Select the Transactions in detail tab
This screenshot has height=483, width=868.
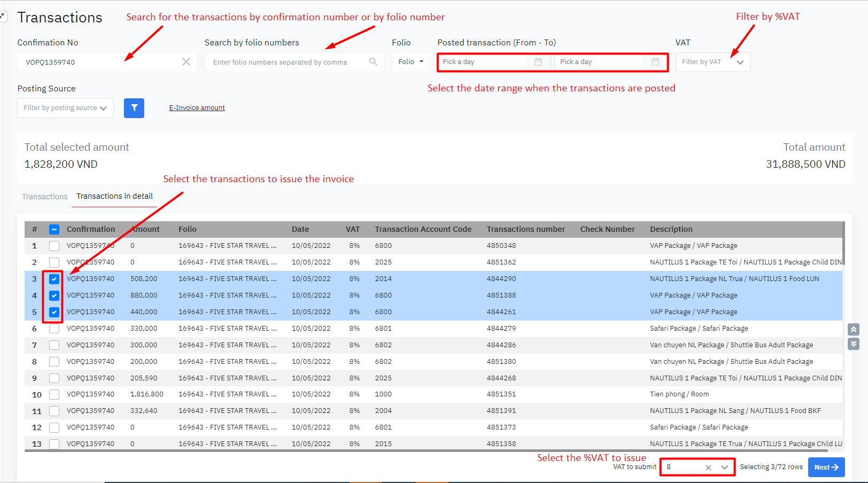pos(114,196)
